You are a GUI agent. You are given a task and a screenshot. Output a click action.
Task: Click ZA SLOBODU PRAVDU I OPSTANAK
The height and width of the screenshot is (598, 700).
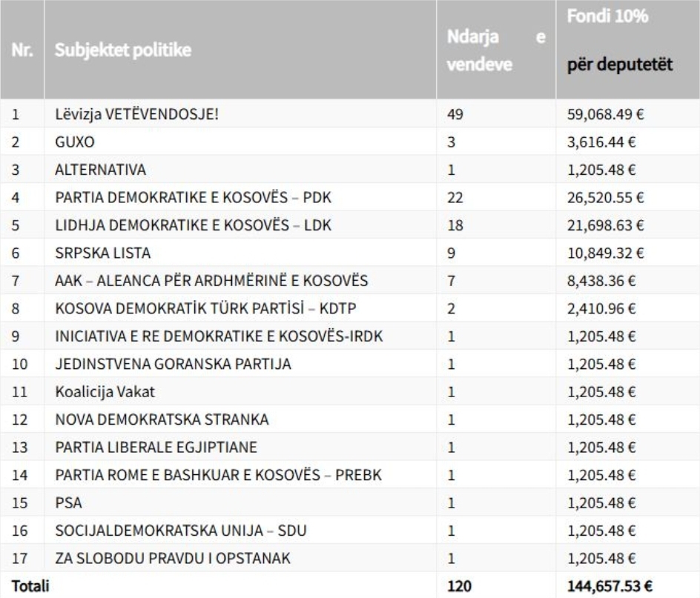point(172,558)
